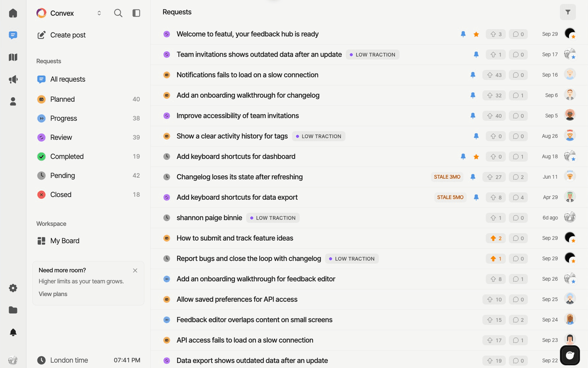Filter by Planned status
This screenshot has width=588, height=368.
[x=88, y=99]
